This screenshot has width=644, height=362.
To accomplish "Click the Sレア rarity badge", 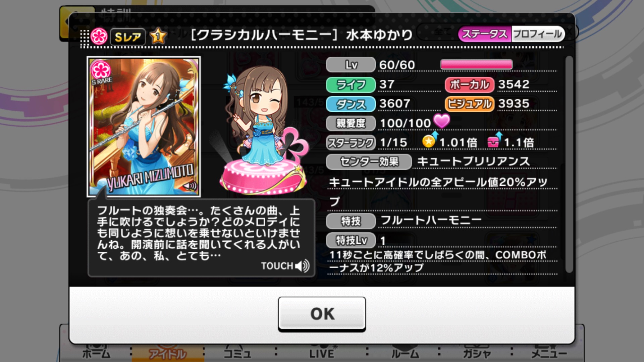I will [x=128, y=36].
